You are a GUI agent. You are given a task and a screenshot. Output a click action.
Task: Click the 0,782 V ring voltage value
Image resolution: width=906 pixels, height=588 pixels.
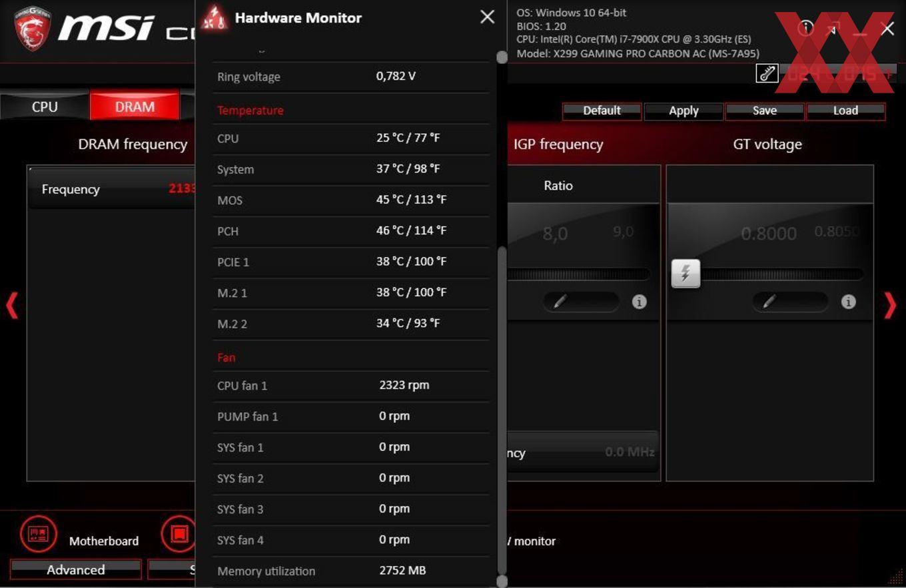[396, 76]
